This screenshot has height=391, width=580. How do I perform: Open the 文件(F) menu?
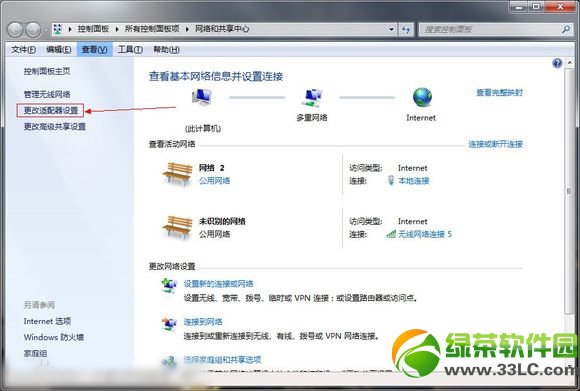pyautogui.click(x=23, y=50)
